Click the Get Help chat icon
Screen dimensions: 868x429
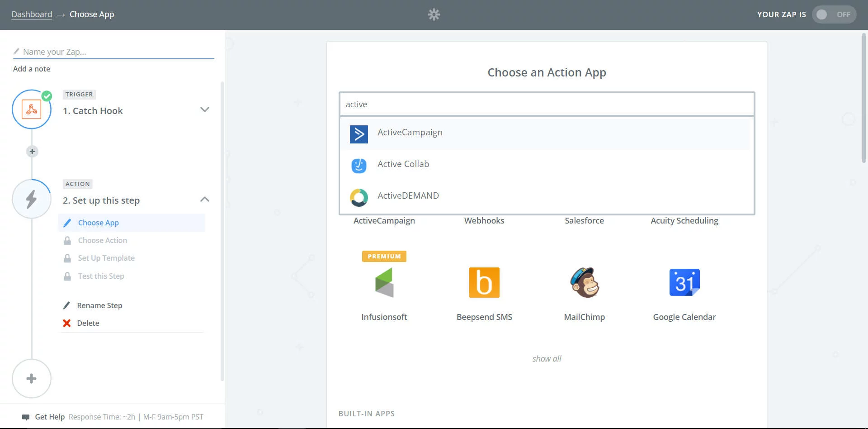(26, 417)
